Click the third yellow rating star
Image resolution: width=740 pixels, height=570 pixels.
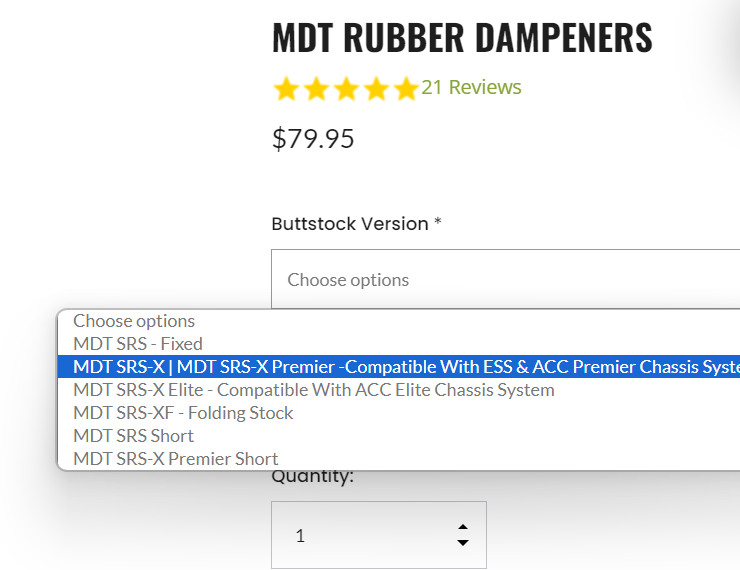pyautogui.click(x=346, y=90)
